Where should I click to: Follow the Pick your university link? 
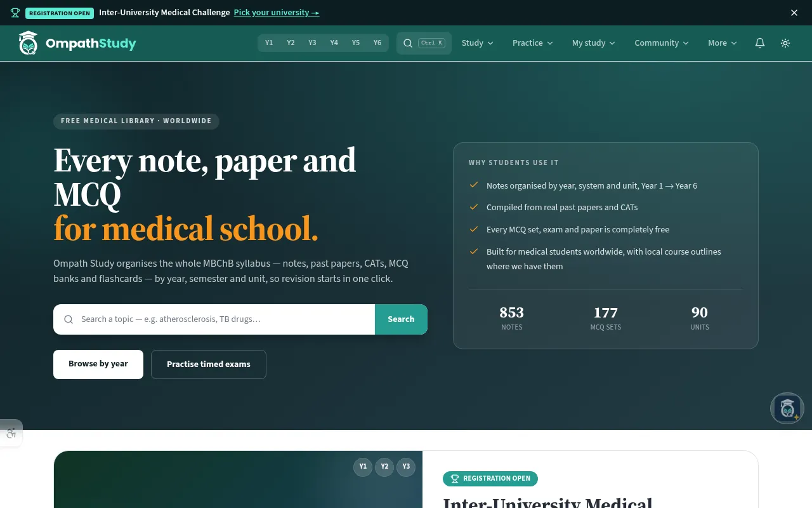coord(277,13)
